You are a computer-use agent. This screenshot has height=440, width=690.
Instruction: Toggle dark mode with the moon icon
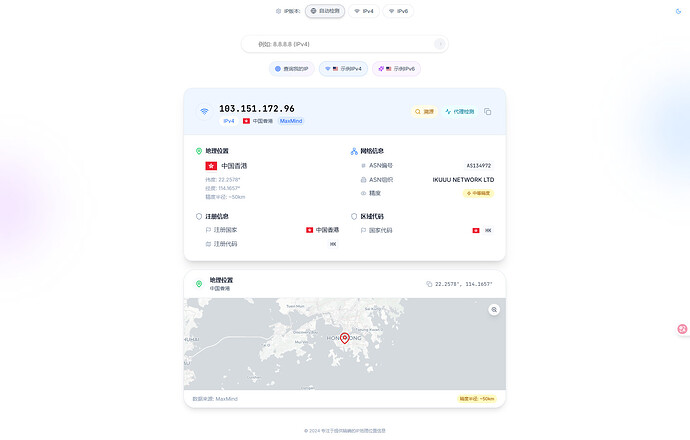click(x=678, y=11)
